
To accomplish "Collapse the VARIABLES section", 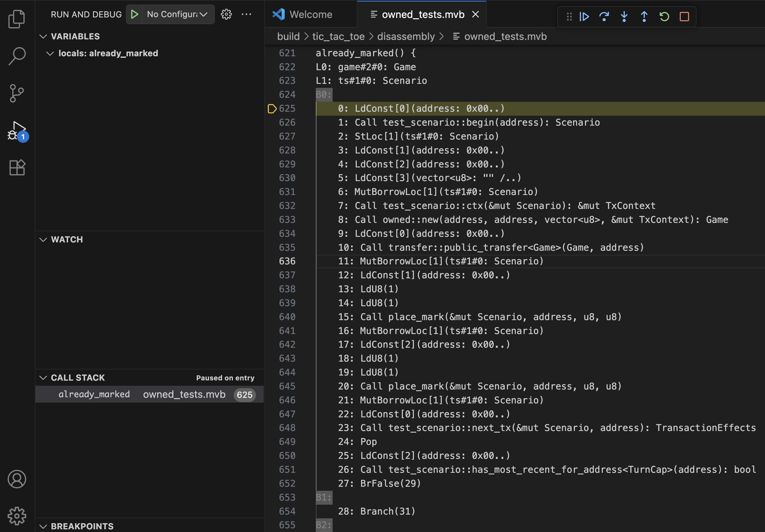I will (x=43, y=36).
